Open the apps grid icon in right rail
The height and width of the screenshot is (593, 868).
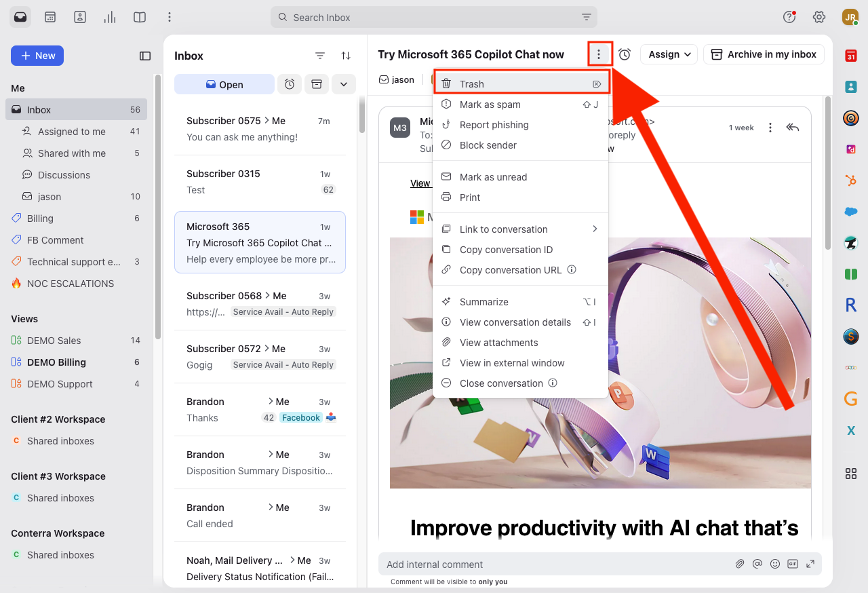[850, 474]
